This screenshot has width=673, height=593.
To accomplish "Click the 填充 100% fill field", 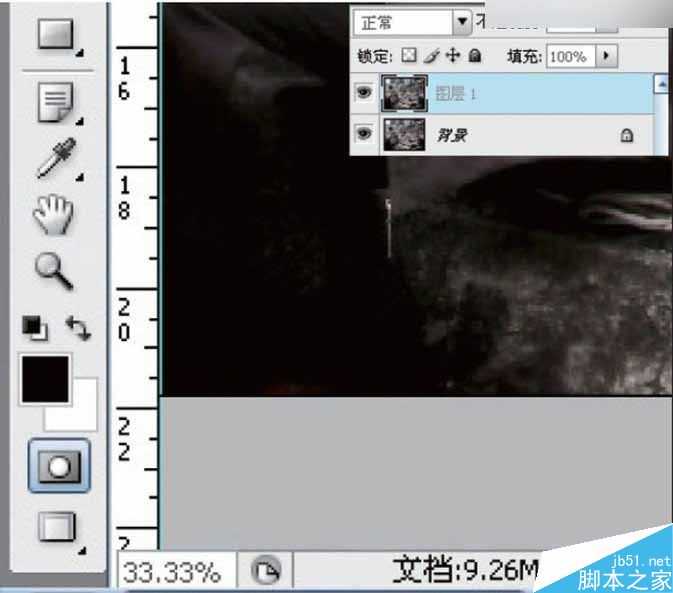I will click(571, 56).
